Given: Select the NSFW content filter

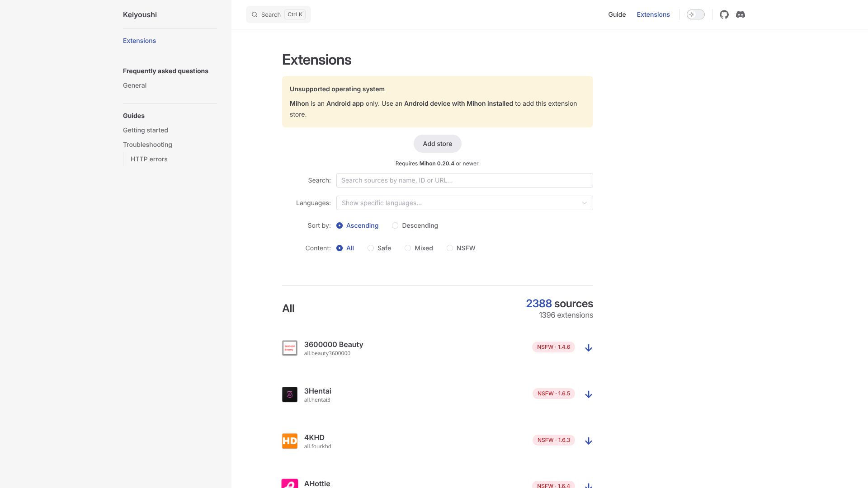Looking at the screenshot, I should pyautogui.click(x=461, y=248).
